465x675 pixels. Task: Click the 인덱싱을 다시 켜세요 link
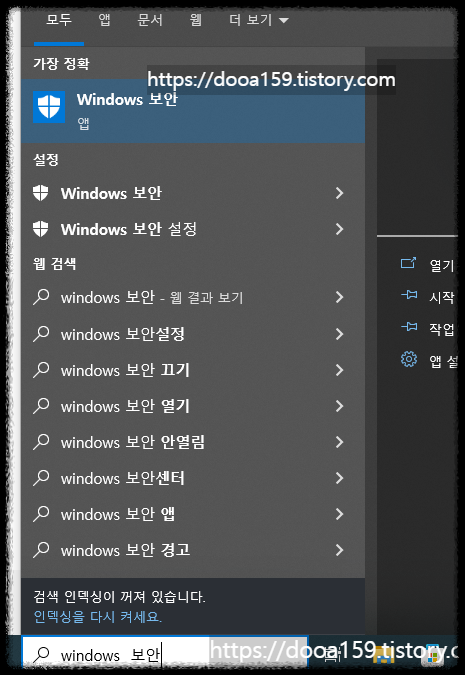[x=98, y=617]
